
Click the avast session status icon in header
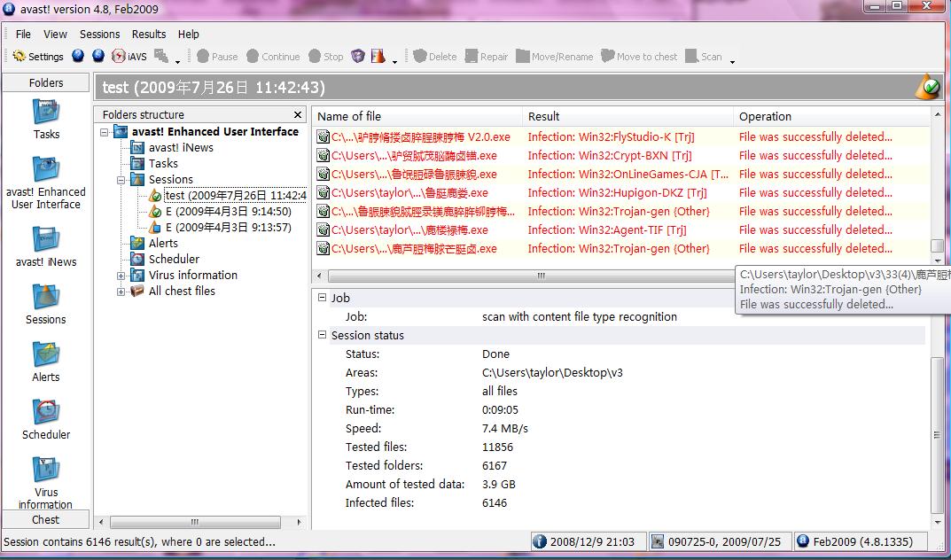tap(927, 87)
